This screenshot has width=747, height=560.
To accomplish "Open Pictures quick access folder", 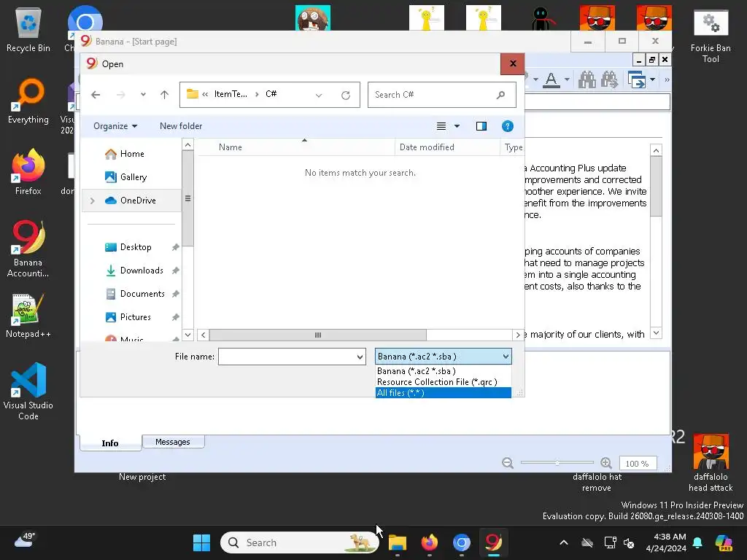I will tap(135, 317).
